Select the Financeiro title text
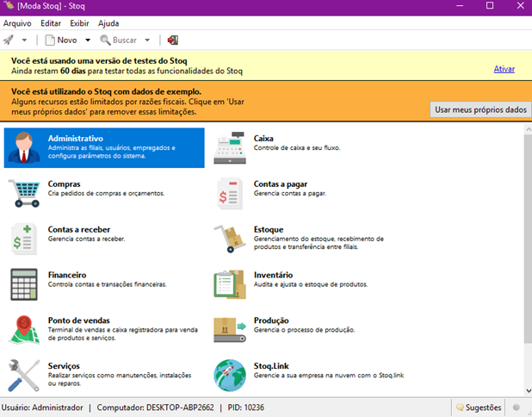This screenshot has width=532, height=417. tap(67, 275)
